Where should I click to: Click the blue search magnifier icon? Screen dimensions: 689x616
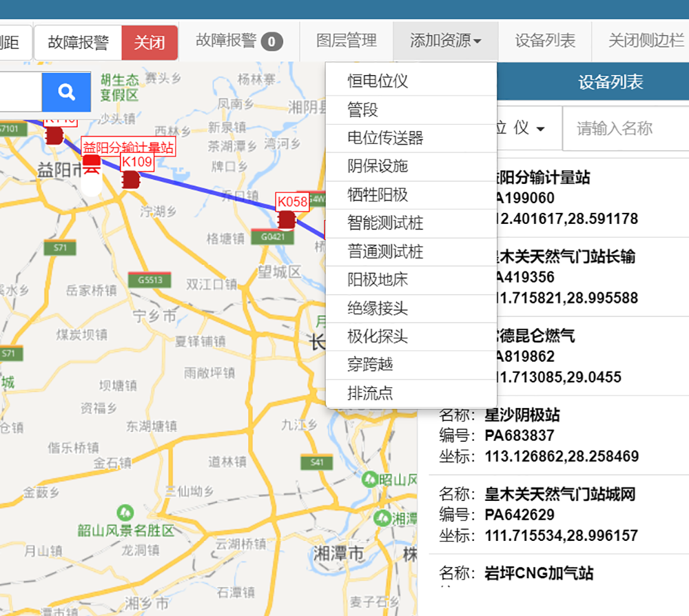click(66, 92)
